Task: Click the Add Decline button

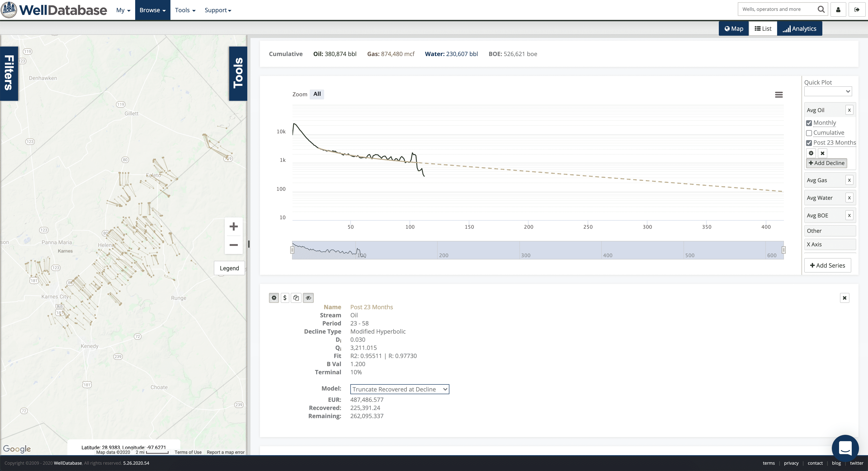Action: [827, 163]
